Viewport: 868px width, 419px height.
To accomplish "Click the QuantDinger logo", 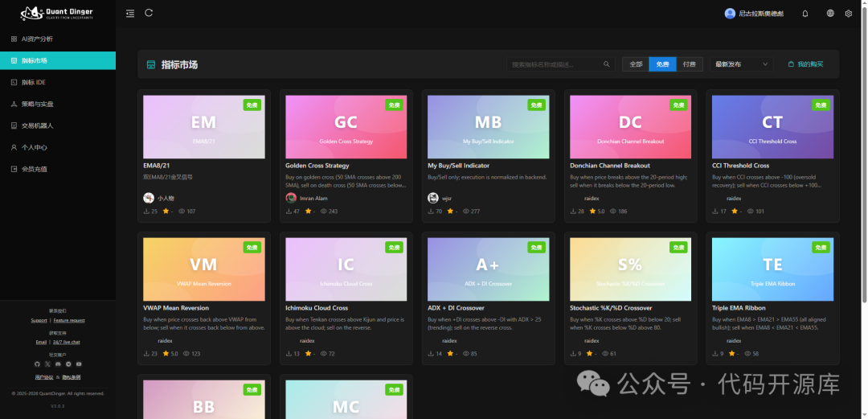I will (x=57, y=14).
